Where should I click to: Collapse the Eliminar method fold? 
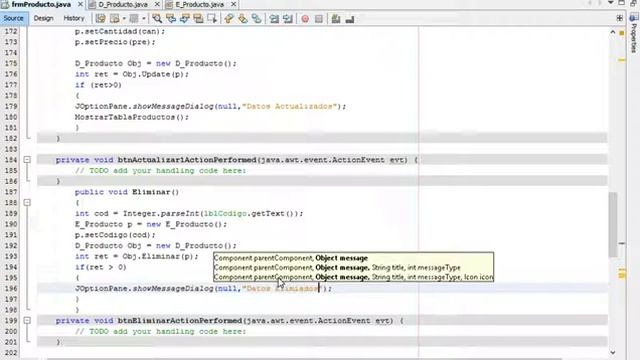tap(27, 202)
